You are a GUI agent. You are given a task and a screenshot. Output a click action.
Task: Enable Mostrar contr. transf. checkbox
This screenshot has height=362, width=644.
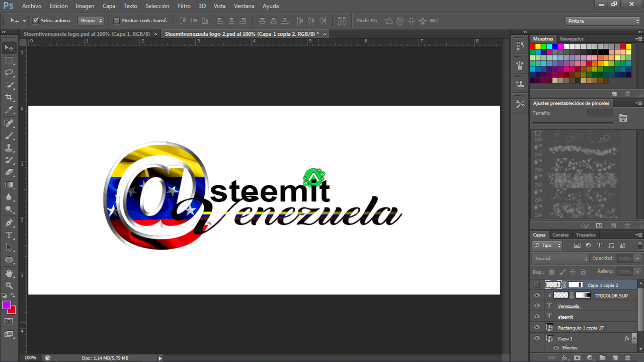pyautogui.click(x=117, y=21)
